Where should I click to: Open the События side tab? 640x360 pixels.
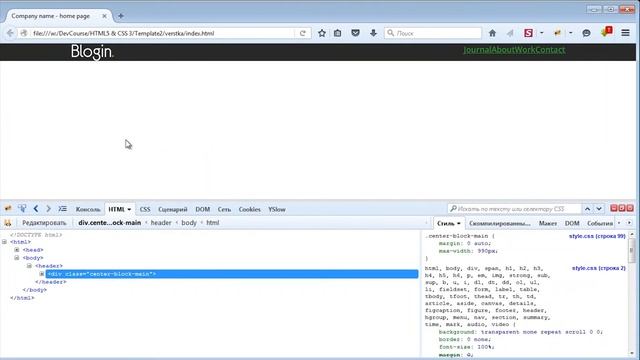600,223
